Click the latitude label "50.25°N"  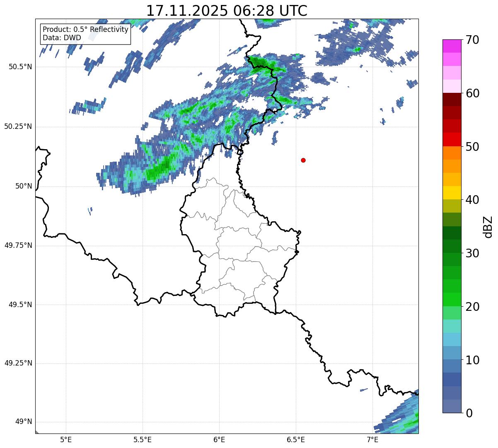click(x=18, y=127)
